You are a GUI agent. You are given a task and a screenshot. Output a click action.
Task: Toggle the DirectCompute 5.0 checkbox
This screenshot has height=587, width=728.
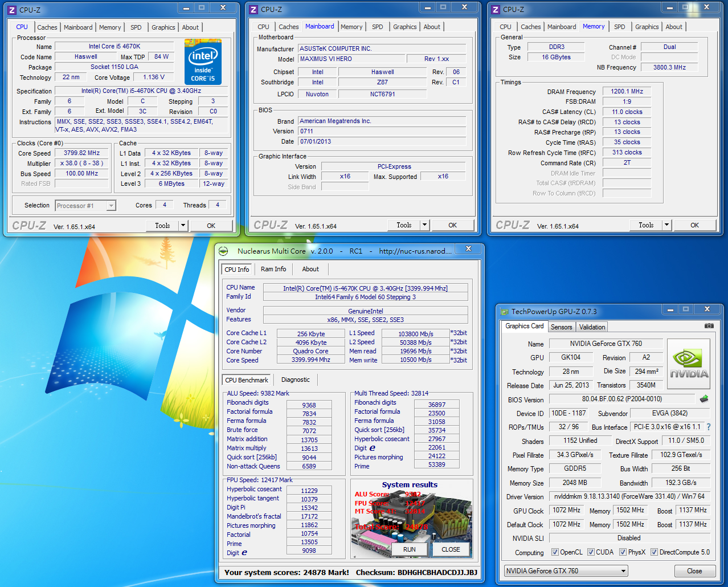[654, 552]
